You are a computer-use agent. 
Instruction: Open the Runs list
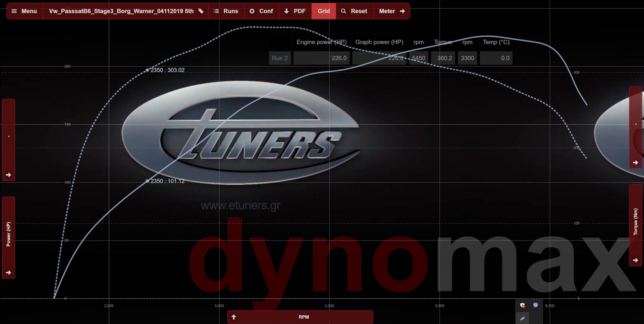[x=226, y=11]
